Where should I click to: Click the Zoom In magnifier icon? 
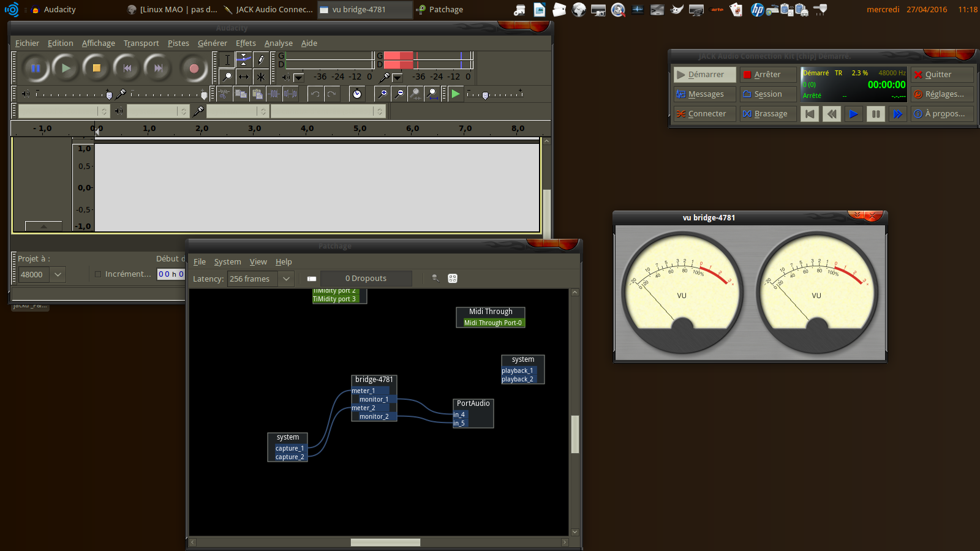coord(382,94)
